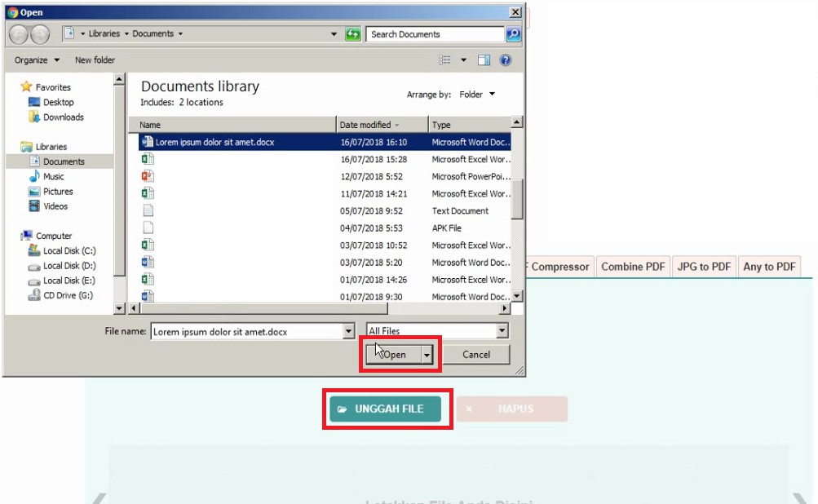This screenshot has width=818, height=504.
Task: Select the Excel file icon dated 11/07/2018
Action: point(148,193)
